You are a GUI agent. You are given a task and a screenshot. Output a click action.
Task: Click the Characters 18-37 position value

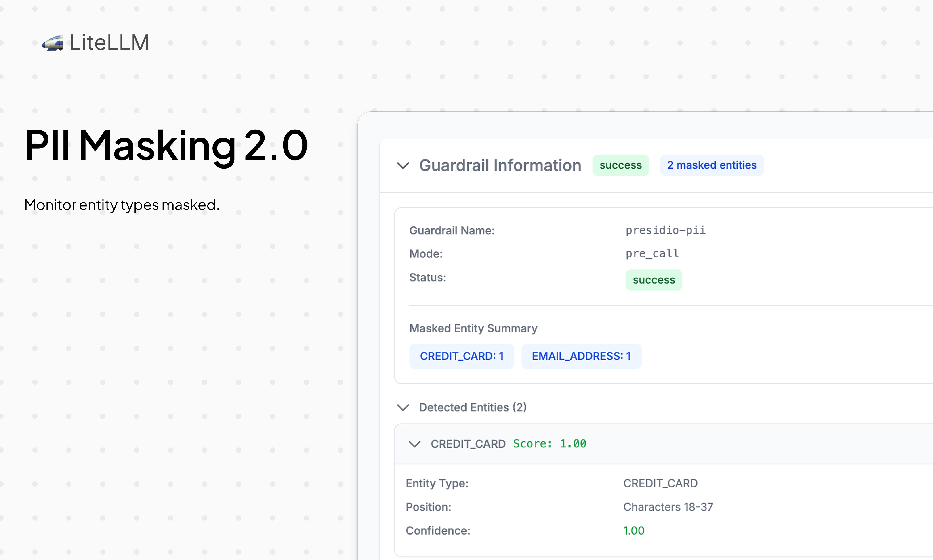[668, 507]
